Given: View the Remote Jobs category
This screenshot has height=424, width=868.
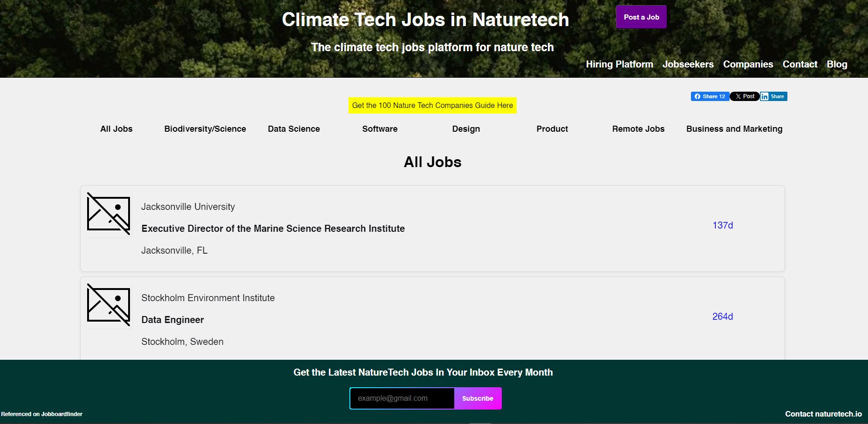Looking at the screenshot, I should coord(638,129).
